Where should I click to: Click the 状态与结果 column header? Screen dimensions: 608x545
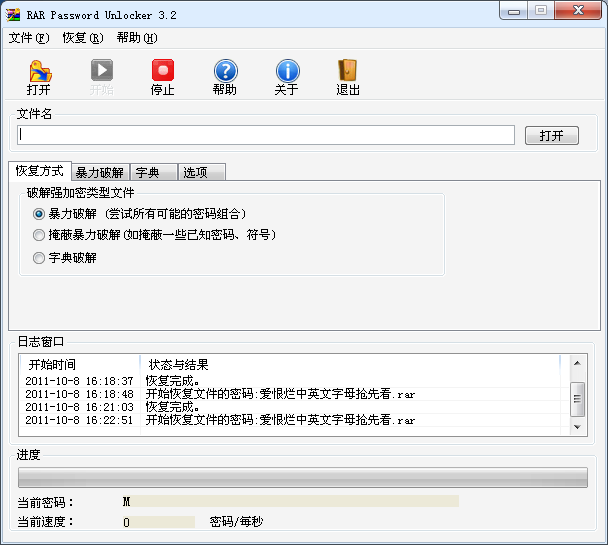350,365
